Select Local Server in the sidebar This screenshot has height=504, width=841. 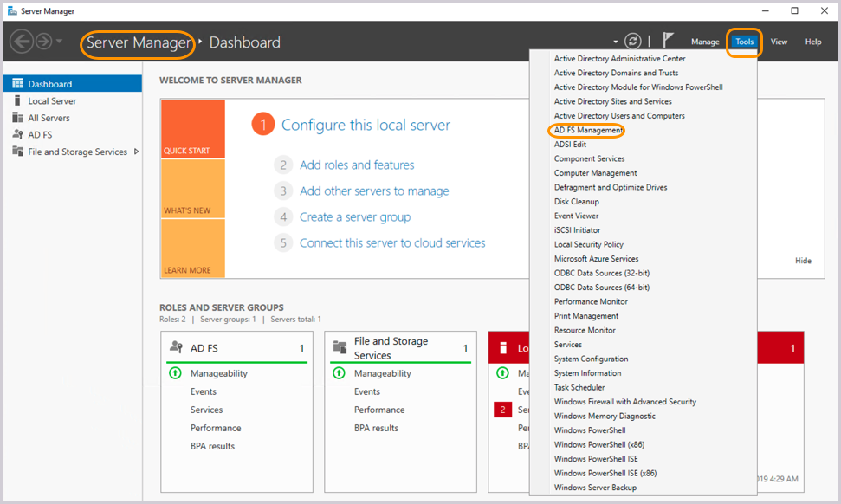tap(52, 100)
